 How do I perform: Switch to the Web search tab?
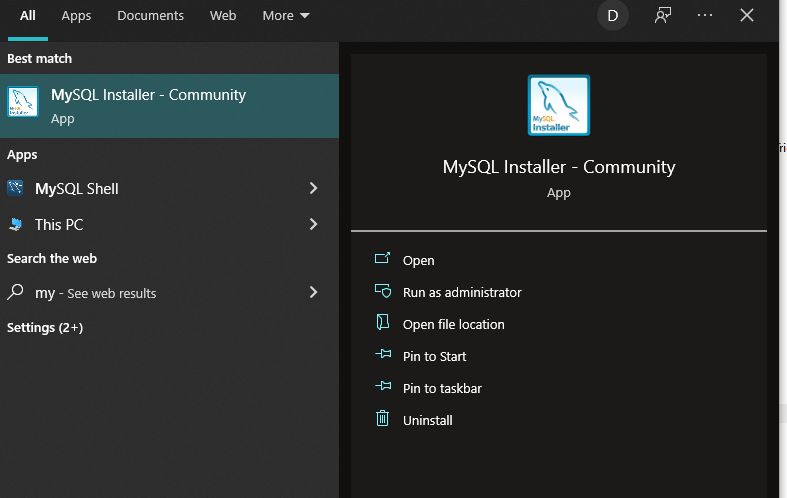[x=223, y=16]
